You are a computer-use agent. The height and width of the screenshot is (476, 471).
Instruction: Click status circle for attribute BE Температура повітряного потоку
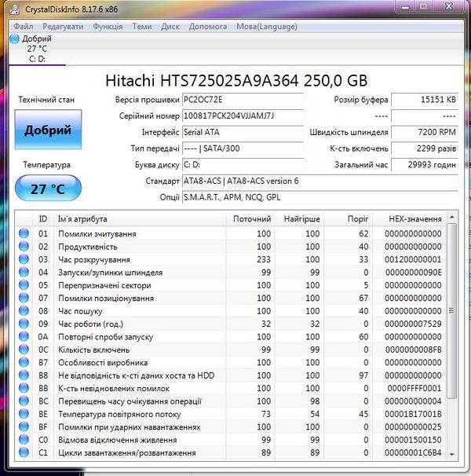coord(24,414)
